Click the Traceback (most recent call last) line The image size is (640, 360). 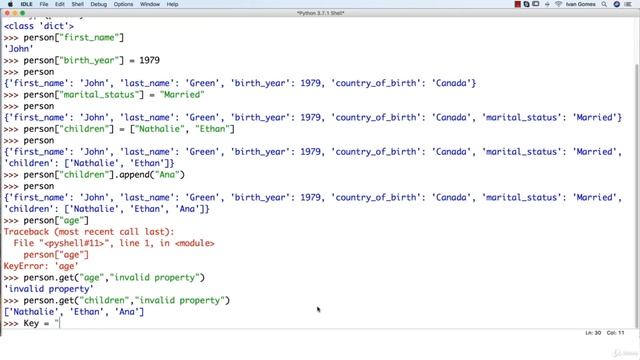pyautogui.click(x=89, y=232)
